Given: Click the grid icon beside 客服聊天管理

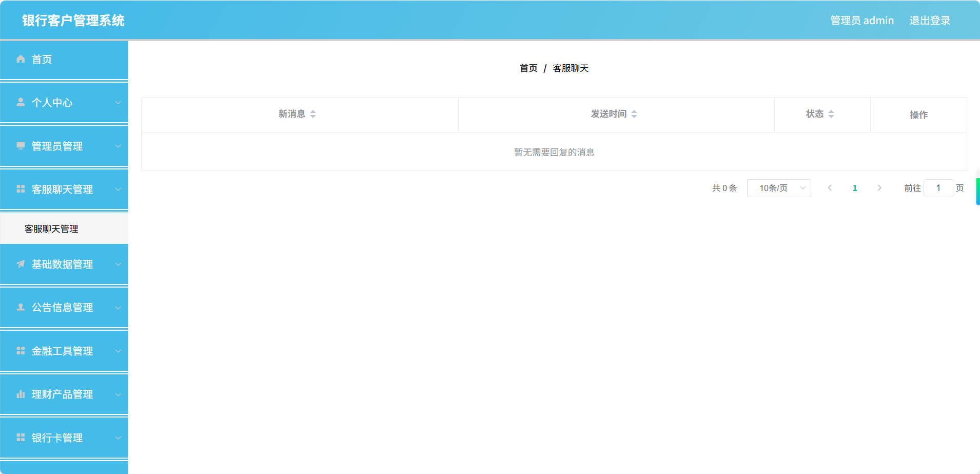Looking at the screenshot, I should (21, 189).
